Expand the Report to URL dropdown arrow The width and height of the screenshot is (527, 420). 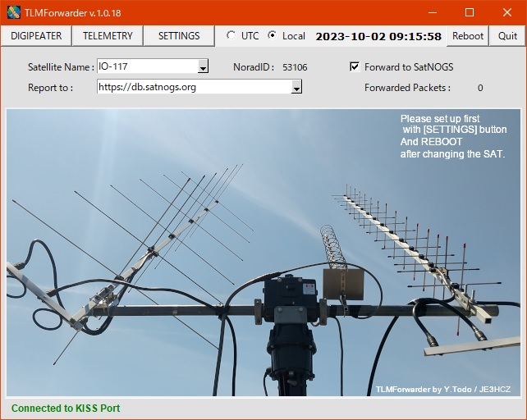tap(296, 87)
